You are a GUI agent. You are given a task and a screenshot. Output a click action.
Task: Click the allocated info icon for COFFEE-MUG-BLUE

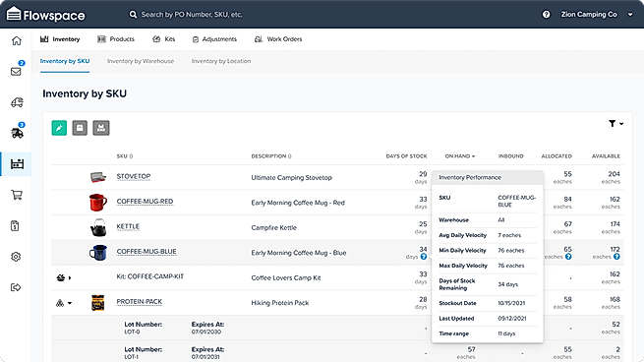tap(568, 257)
